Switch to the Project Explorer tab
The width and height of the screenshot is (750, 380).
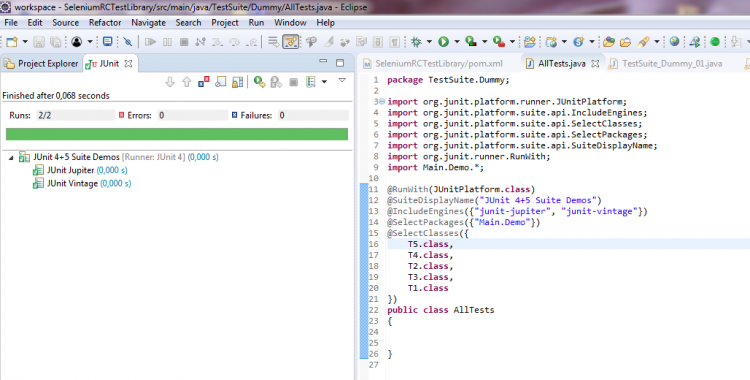coord(42,63)
